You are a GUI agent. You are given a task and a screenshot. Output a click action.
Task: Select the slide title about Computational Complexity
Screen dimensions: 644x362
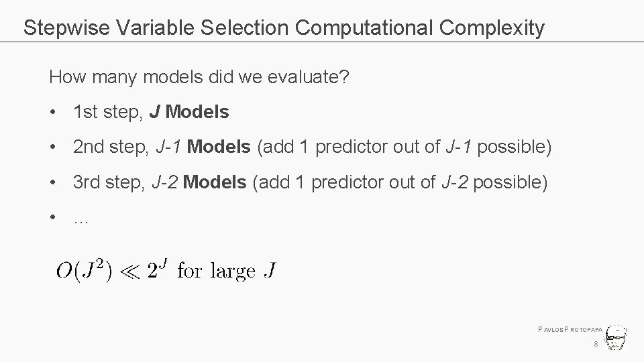284,28
